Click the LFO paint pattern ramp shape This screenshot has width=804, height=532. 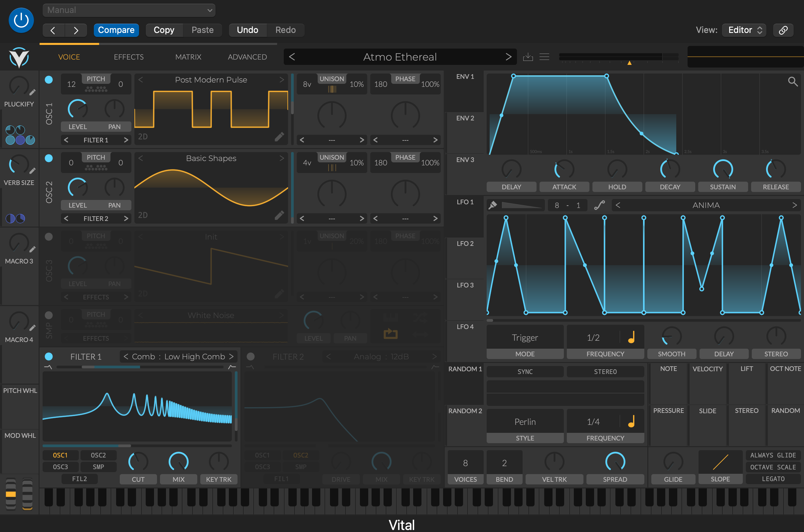click(522, 205)
